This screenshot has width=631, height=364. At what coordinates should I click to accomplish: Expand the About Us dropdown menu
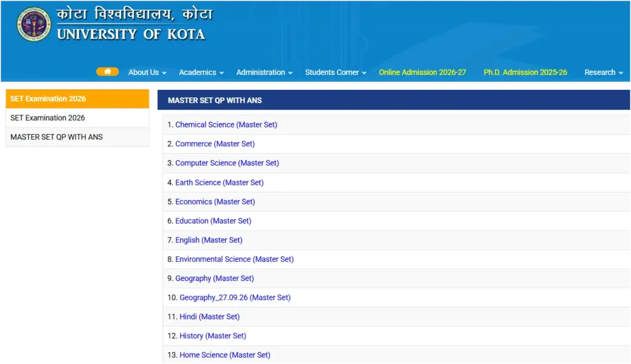(147, 73)
